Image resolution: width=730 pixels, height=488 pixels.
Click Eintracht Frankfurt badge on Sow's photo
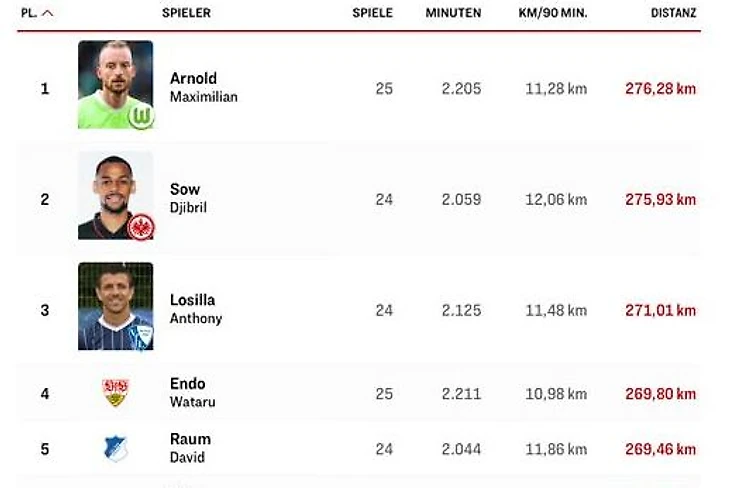(141, 227)
